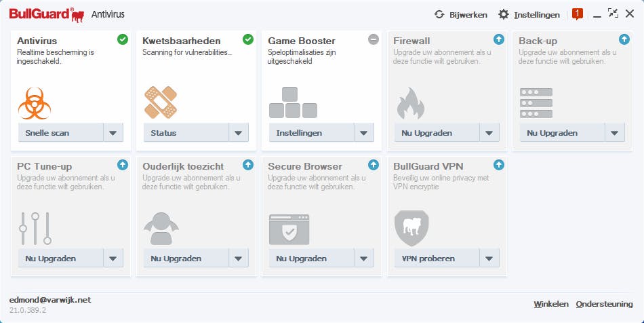This screenshot has height=323, width=644.
Task: Click the Game Booster blocks icon
Action: 293,103
